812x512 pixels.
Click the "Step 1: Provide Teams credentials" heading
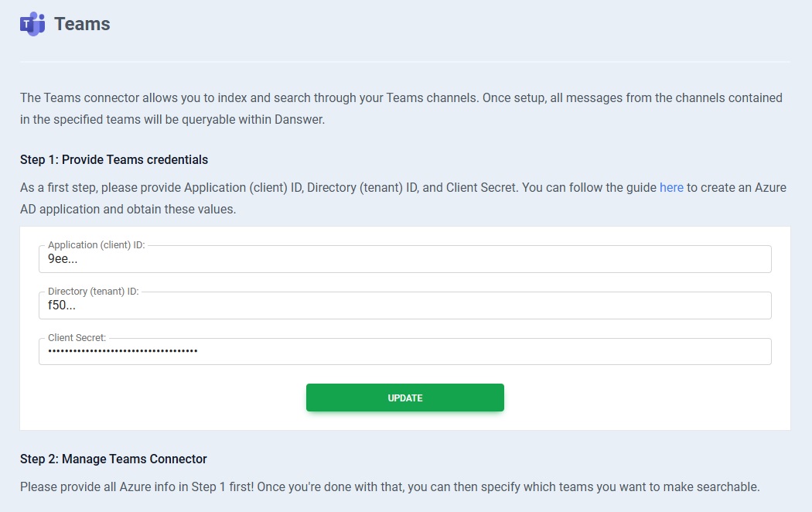pyautogui.click(x=114, y=160)
